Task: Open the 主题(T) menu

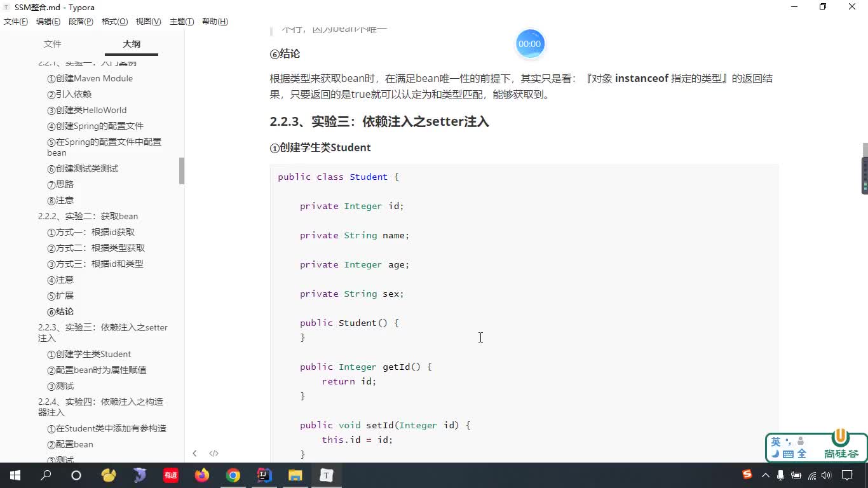Action: coord(182,22)
